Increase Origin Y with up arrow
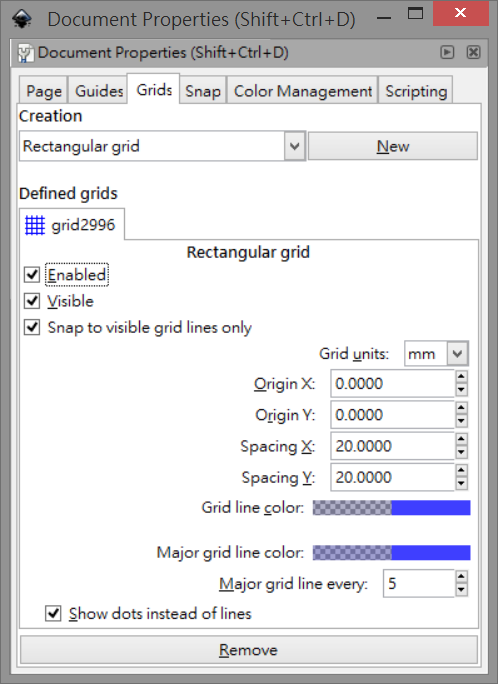498x684 pixels. 461,407
